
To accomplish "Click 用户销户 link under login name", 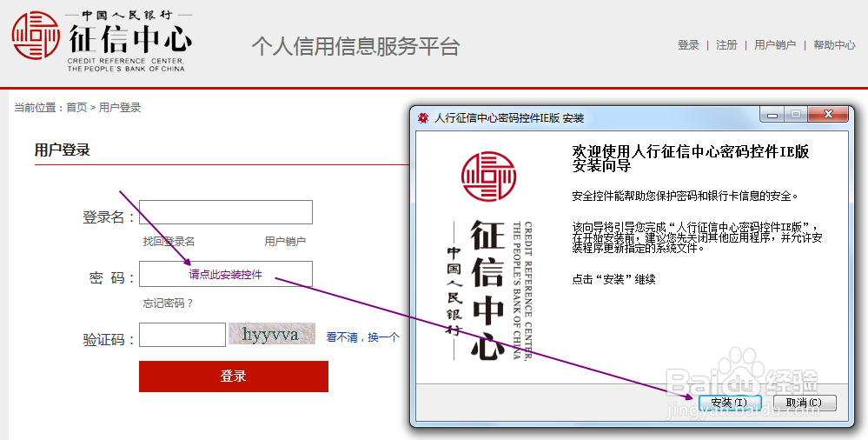I will pyautogui.click(x=285, y=242).
